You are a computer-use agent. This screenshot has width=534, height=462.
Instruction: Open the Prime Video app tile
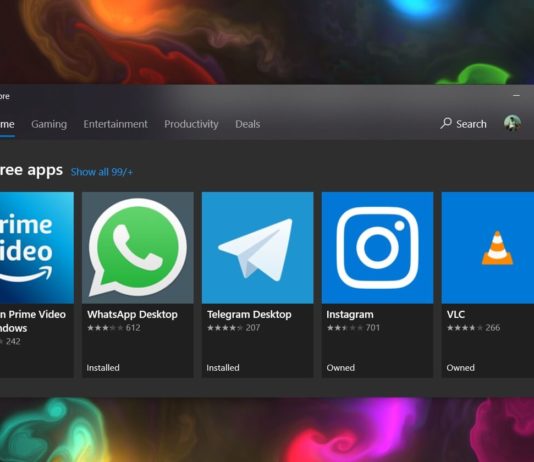(x=37, y=248)
